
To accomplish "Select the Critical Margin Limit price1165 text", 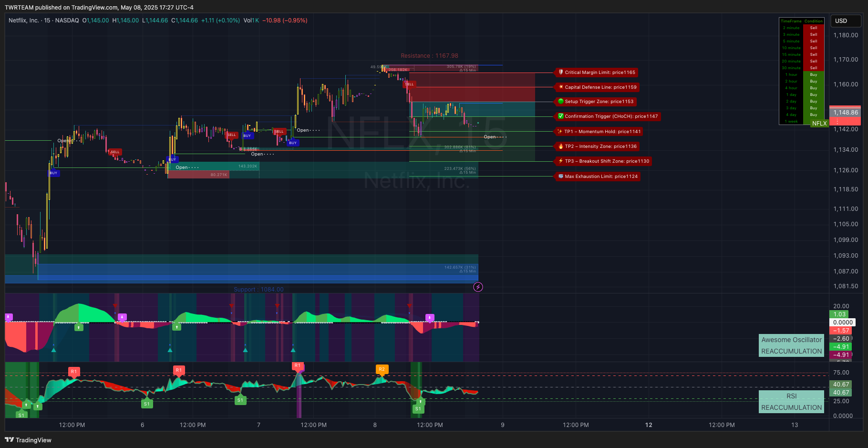I will click(600, 73).
